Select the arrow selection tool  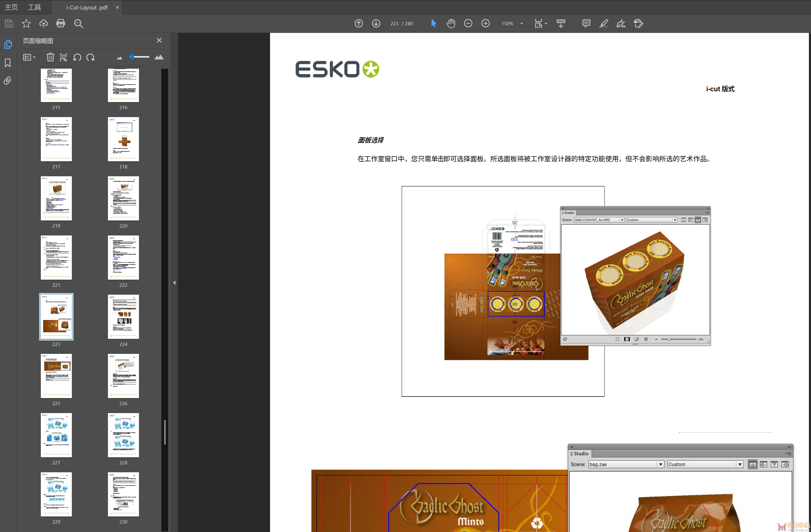434,23
